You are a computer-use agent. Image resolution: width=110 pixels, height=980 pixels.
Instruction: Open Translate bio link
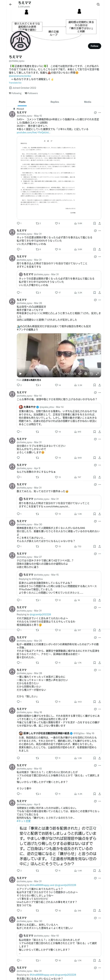coord(15,82)
